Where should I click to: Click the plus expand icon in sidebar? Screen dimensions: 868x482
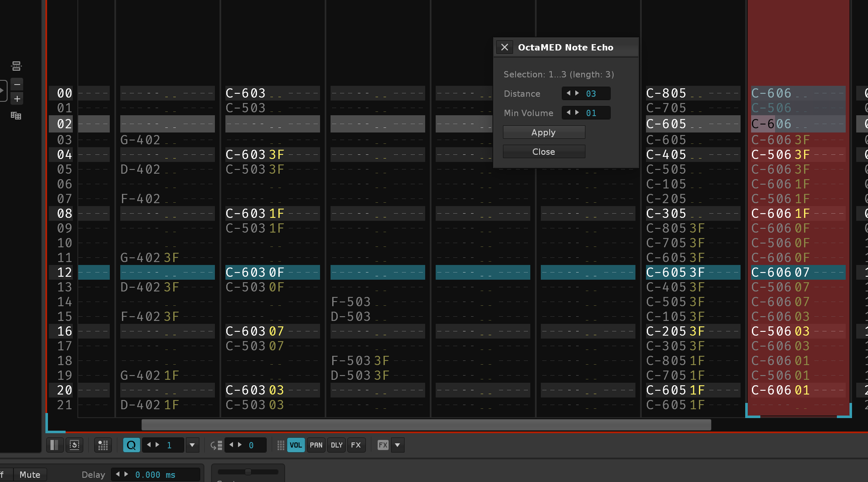(17, 99)
